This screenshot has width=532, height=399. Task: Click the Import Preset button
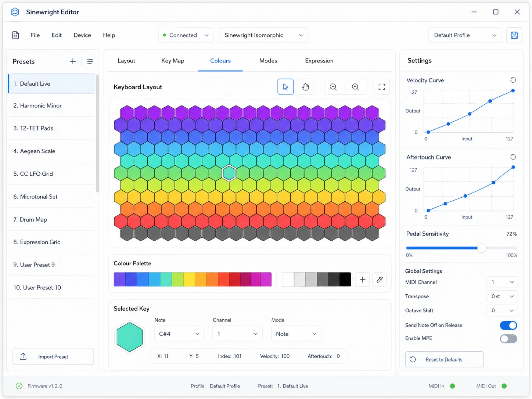[53, 356]
